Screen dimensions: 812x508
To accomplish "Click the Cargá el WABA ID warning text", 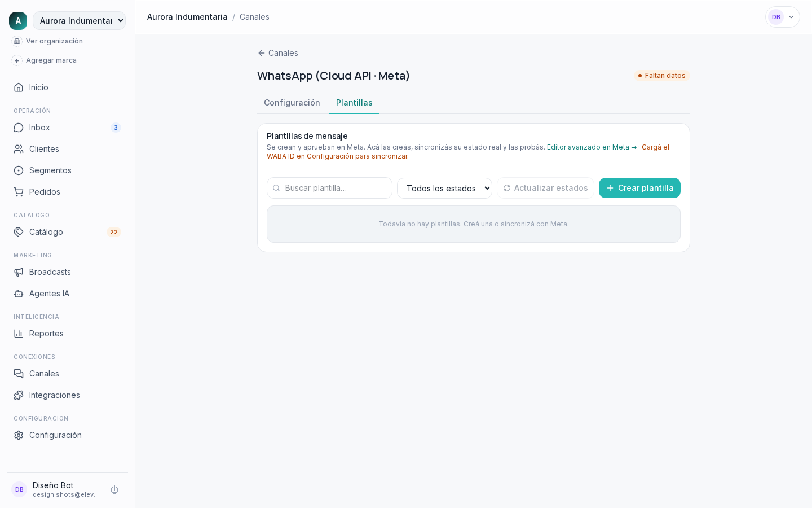I will (x=468, y=152).
